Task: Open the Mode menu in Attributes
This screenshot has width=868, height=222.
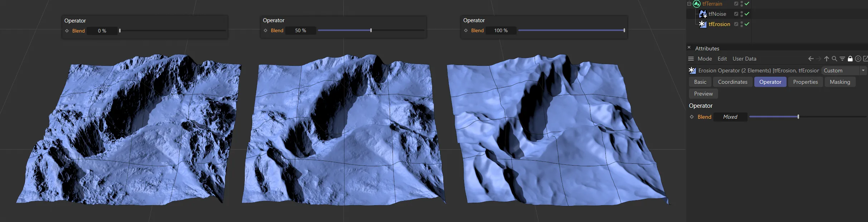Action: click(x=704, y=59)
